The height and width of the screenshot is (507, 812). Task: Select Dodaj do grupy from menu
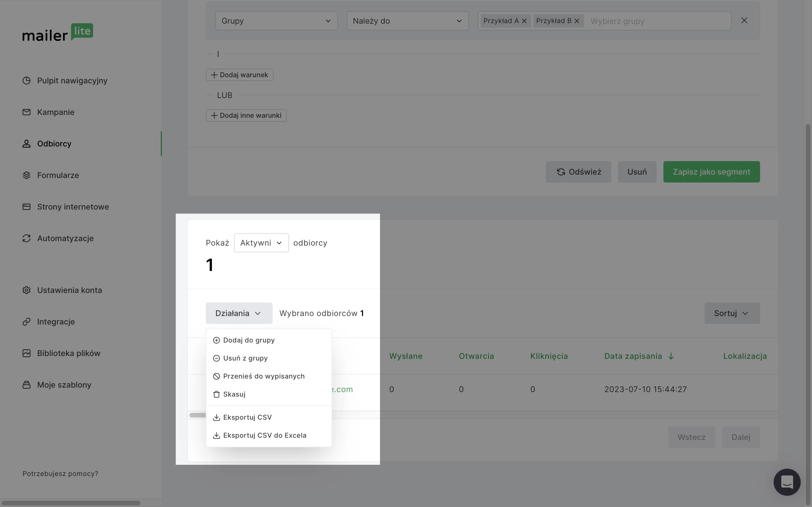249,340
